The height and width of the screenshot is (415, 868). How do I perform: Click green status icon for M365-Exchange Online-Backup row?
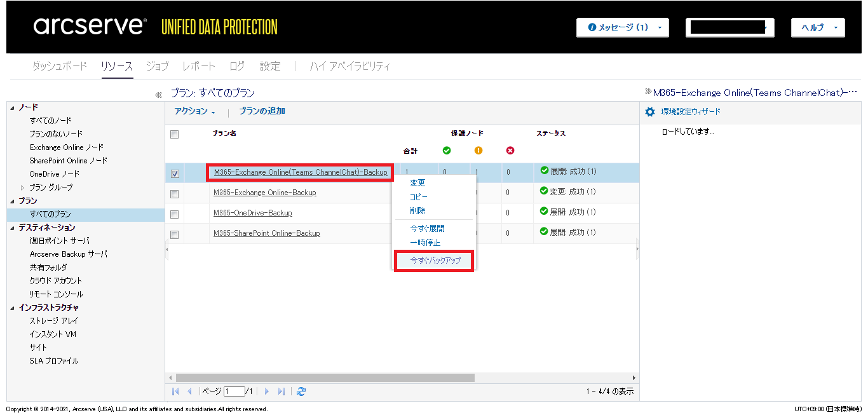(x=544, y=191)
